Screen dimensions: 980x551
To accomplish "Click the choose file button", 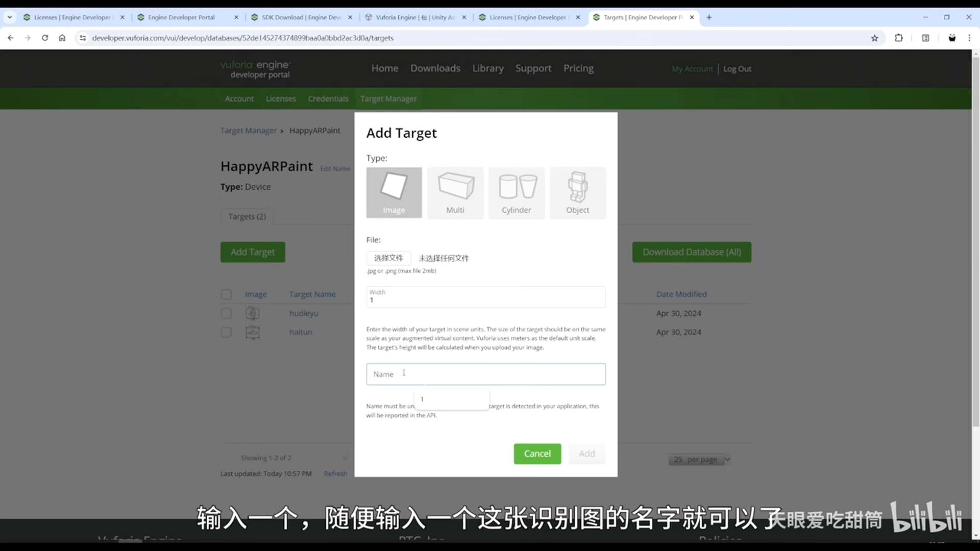I will point(388,258).
